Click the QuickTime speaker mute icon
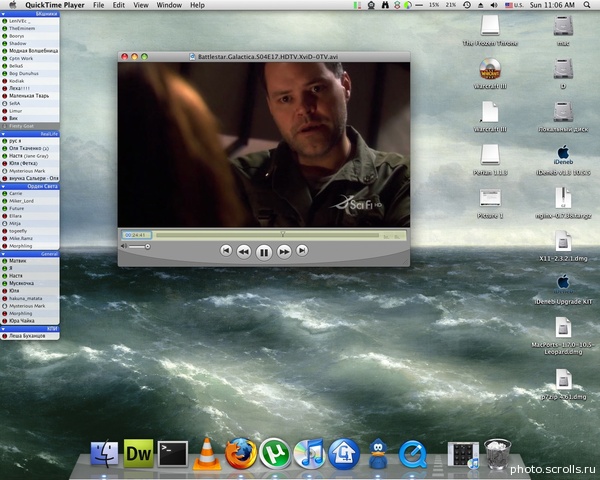Image resolution: width=600 pixels, height=480 pixels. [124, 246]
